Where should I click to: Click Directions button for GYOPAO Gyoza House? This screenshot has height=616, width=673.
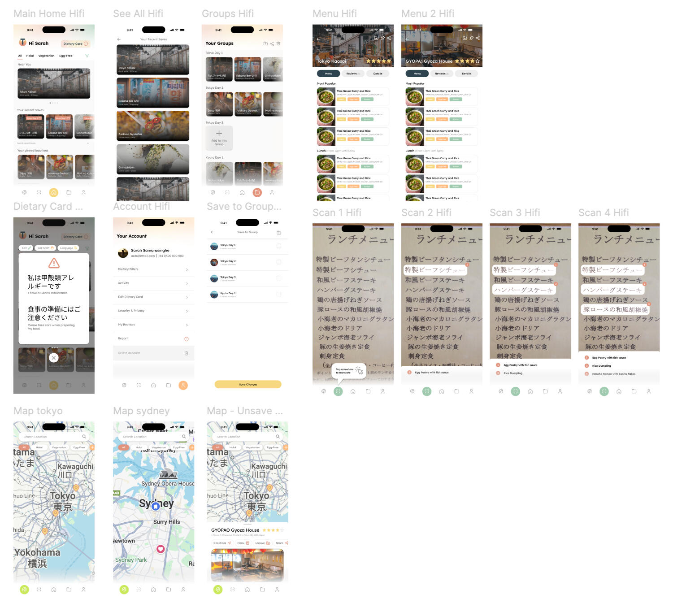pyautogui.click(x=222, y=543)
